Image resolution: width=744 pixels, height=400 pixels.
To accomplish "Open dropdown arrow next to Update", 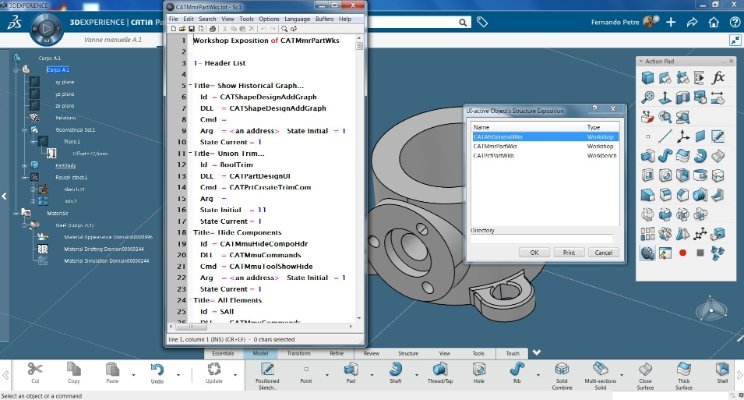I will [x=235, y=375].
